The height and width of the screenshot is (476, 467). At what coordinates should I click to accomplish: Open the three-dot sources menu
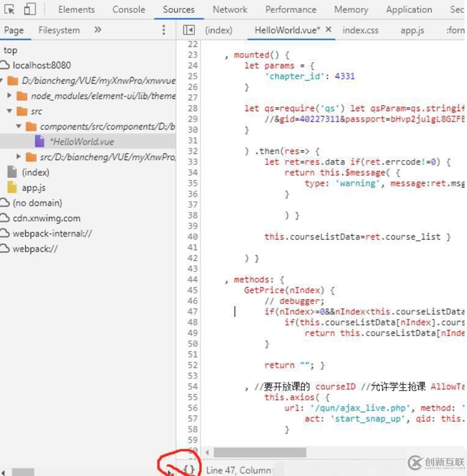[x=163, y=30]
